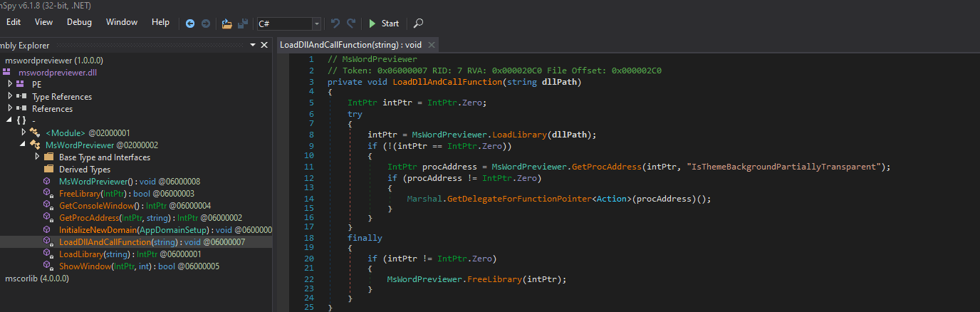
Task: Click the LoadLibrary method icon
Action: (48, 254)
